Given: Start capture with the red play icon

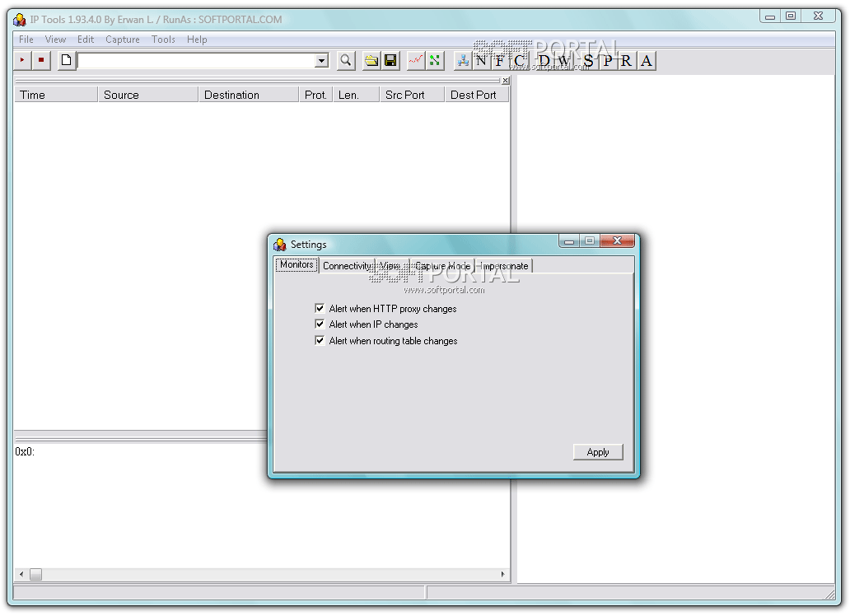Looking at the screenshot, I should pyautogui.click(x=22, y=60).
